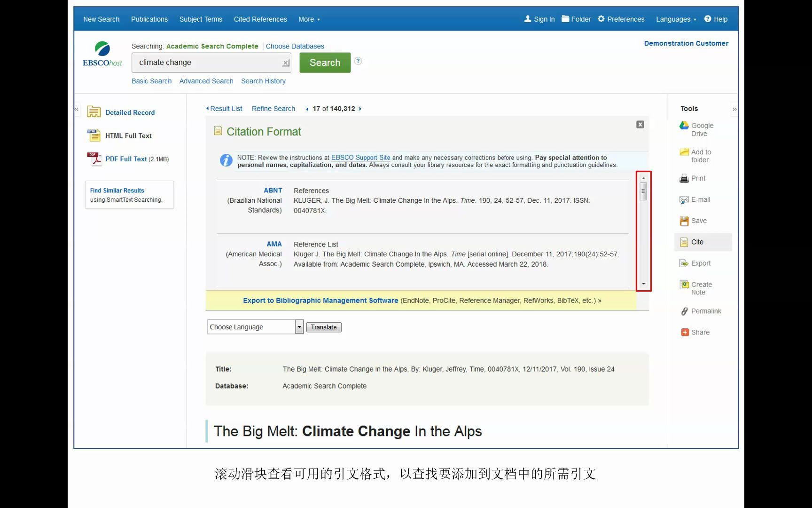Click the Add to folder icon
Image resolution: width=812 pixels, height=508 pixels.
684,152
